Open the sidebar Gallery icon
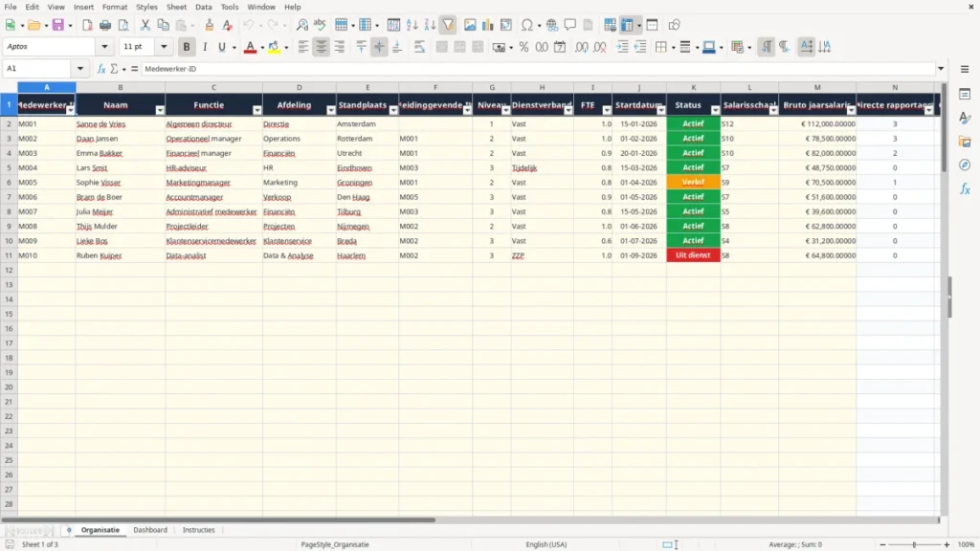The width and height of the screenshot is (980, 551). click(x=965, y=142)
